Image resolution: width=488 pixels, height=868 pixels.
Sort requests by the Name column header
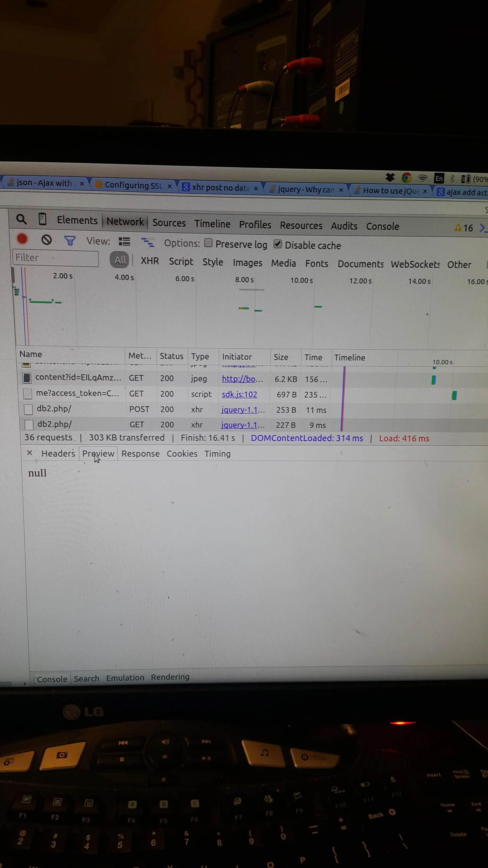click(x=70, y=354)
